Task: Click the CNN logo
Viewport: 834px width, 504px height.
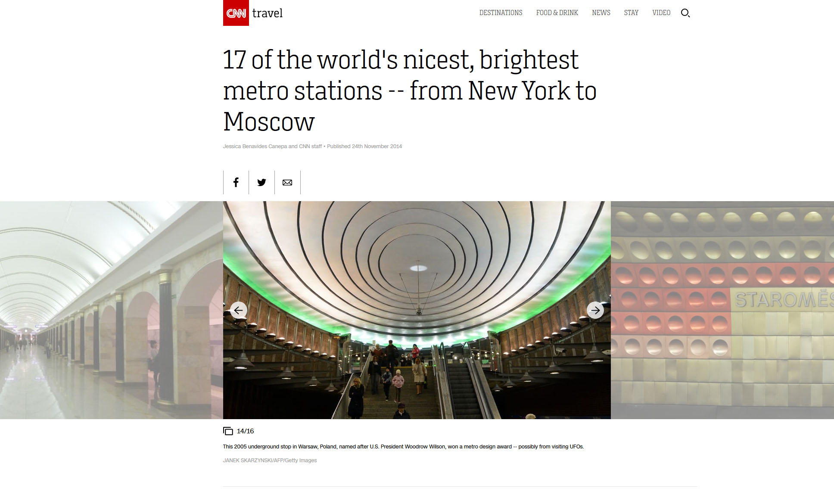Action: [236, 13]
